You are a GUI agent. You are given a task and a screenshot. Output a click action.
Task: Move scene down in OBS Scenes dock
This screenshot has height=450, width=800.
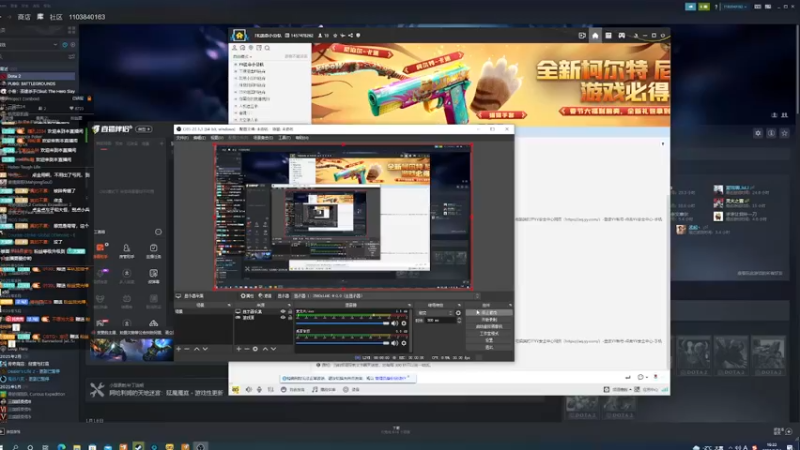[x=206, y=349]
